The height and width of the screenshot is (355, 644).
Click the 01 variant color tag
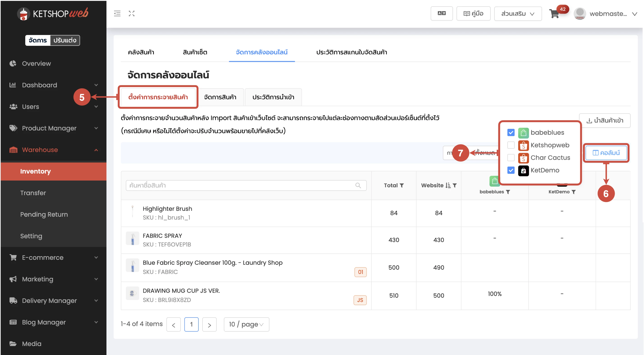[x=360, y=272]
